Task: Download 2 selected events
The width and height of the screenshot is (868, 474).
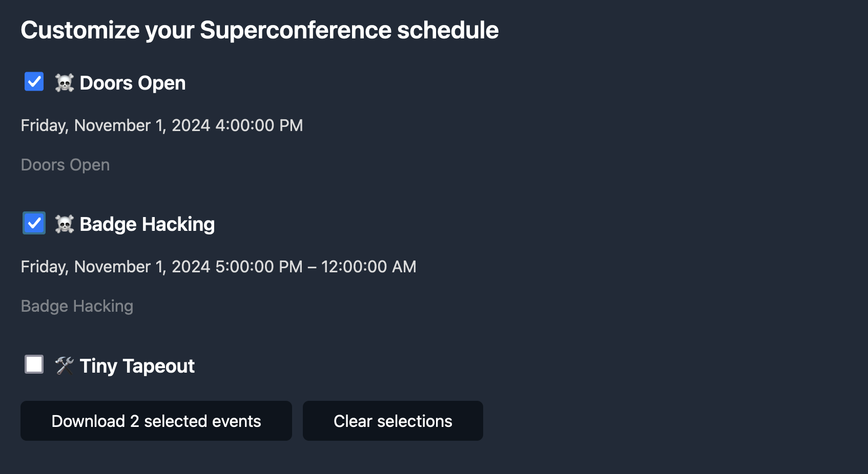Action: tap(156, 421)
